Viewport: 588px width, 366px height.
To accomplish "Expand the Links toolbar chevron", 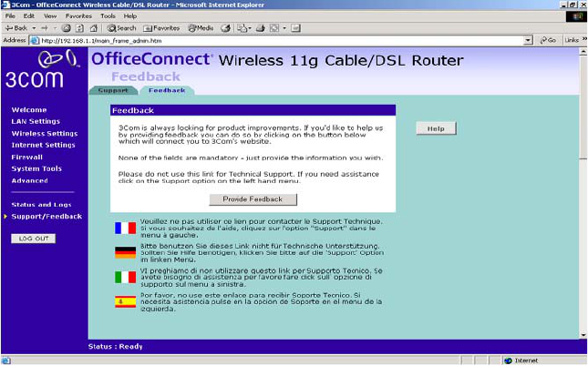I will click(584, 39).
